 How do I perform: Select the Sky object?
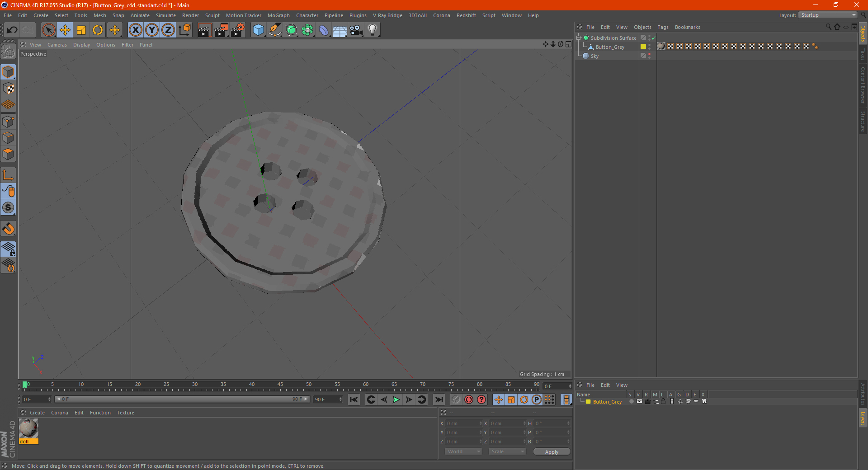coord(594,56)
